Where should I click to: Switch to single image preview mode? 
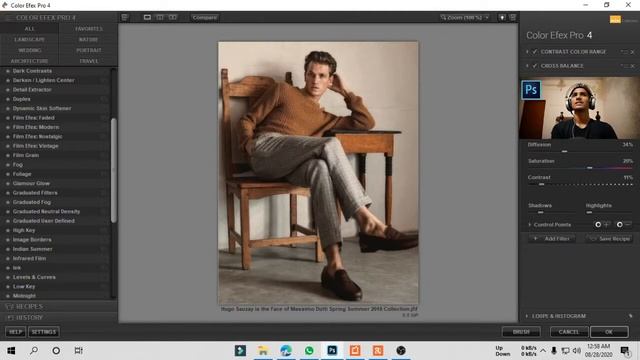(x=147, y=18)
